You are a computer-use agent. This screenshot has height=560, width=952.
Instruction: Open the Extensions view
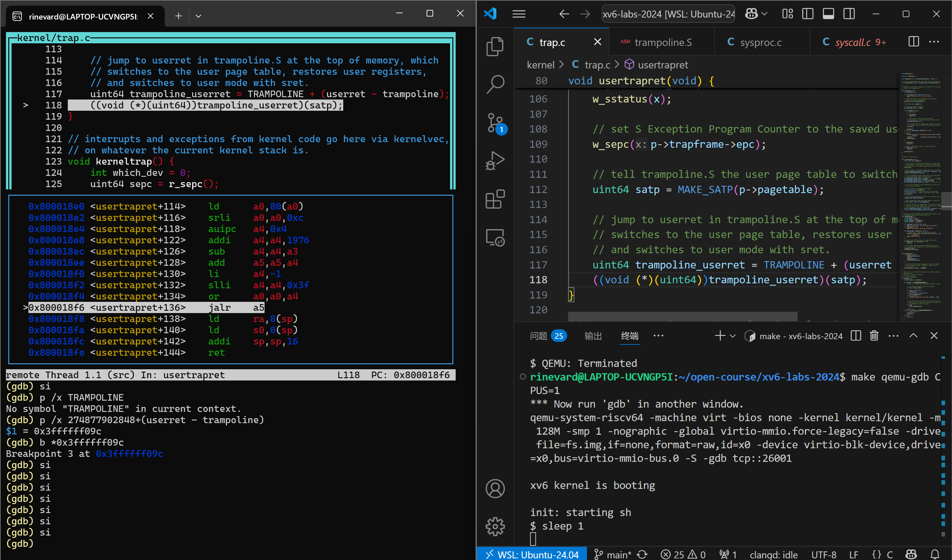[x=494, y=199]
